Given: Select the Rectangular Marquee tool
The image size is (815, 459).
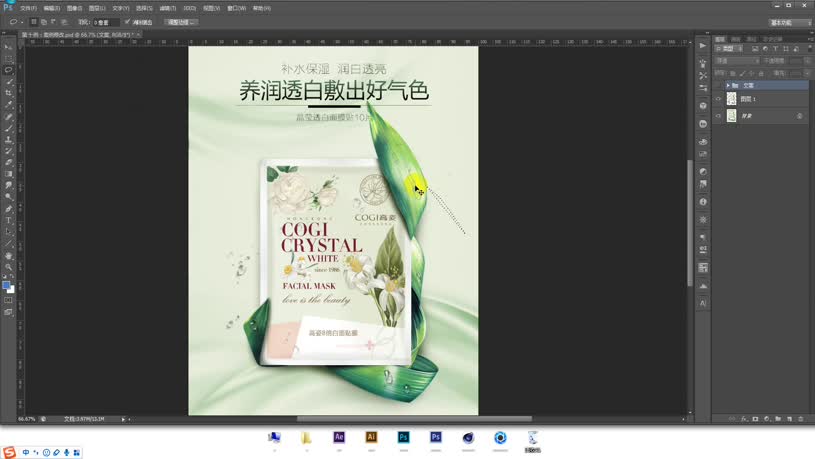Looking at the screenshot, I should [x=8, y=58].
